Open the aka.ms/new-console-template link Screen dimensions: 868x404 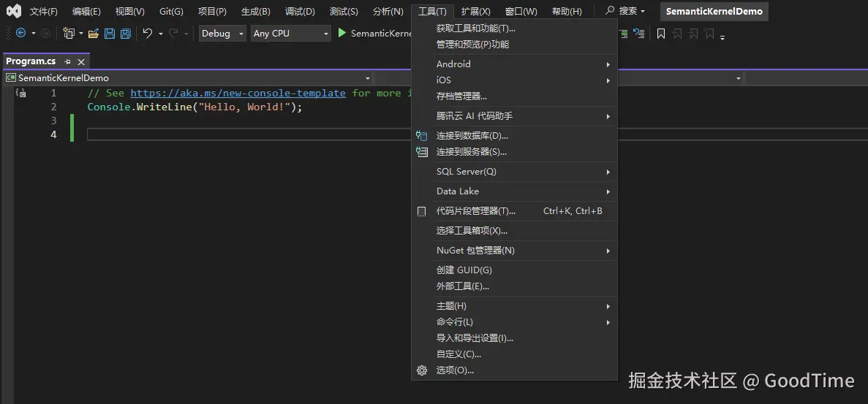(x=238, y=93)
